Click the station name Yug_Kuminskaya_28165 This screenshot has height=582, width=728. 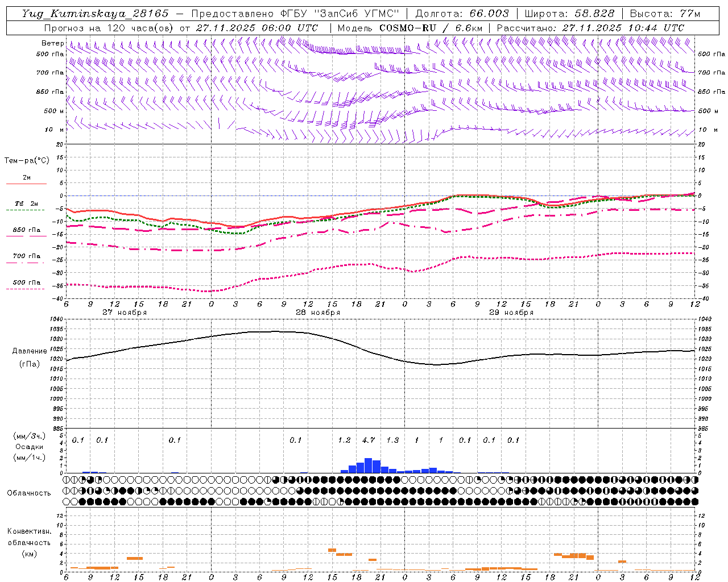click(95, 14)
